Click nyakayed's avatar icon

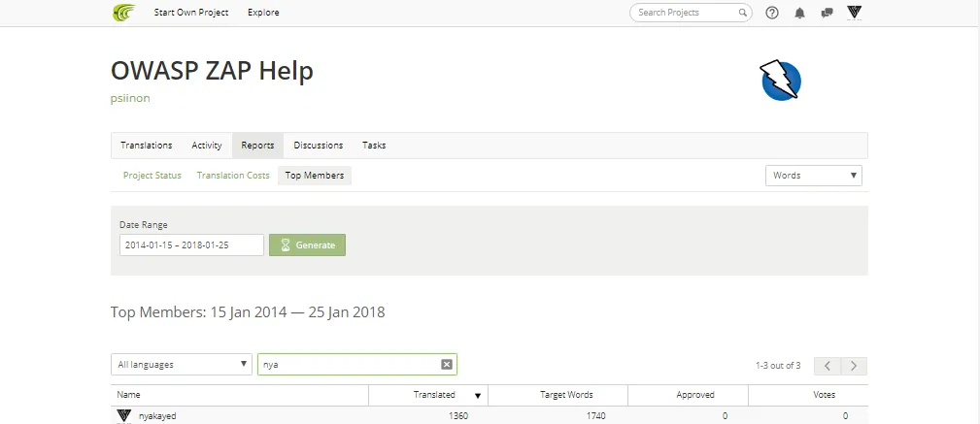coord(123,416)
